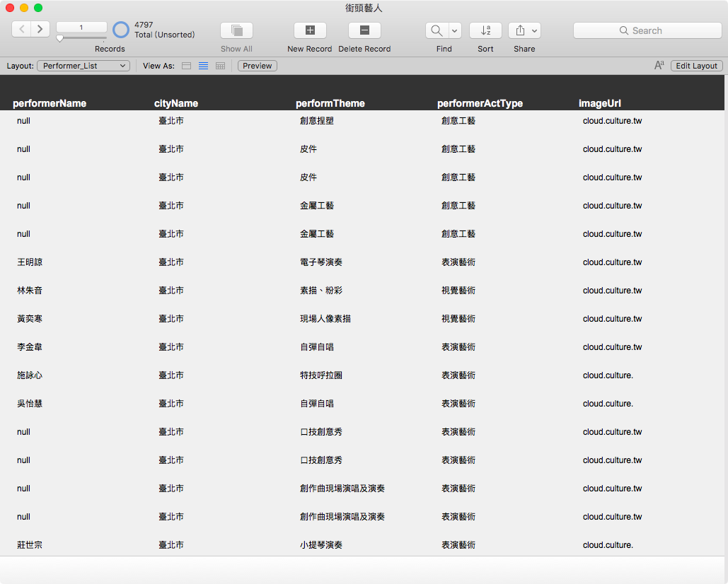
Task: Go to next record arrow
Action: click(x=40, y=29)
